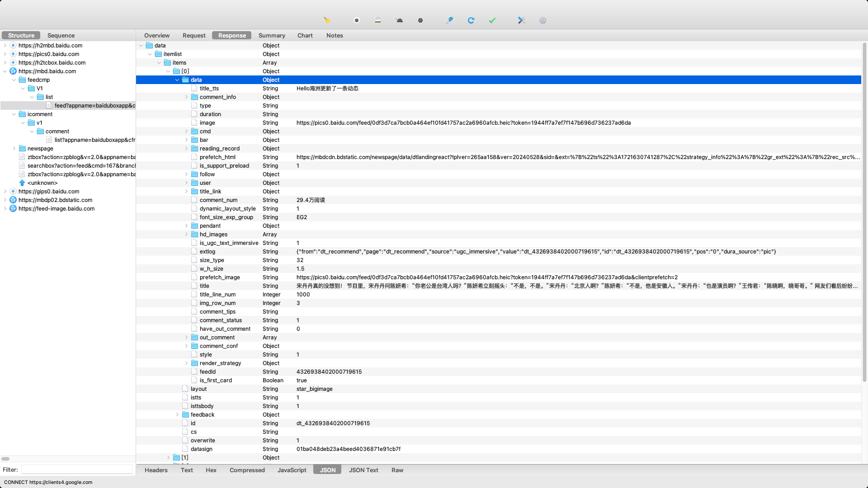Click the folder icon of the user object
This screenshot has height=488, width=868.
click(194, 183)
